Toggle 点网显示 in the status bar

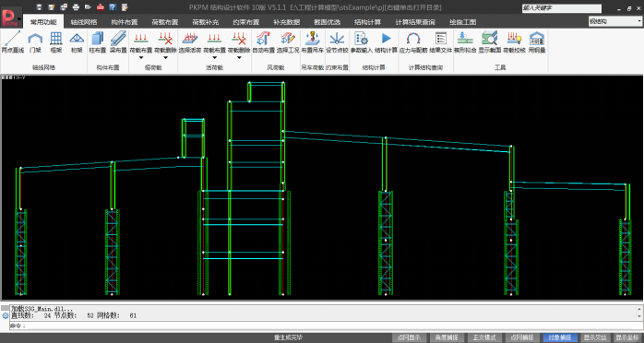(x=409, y=337)
